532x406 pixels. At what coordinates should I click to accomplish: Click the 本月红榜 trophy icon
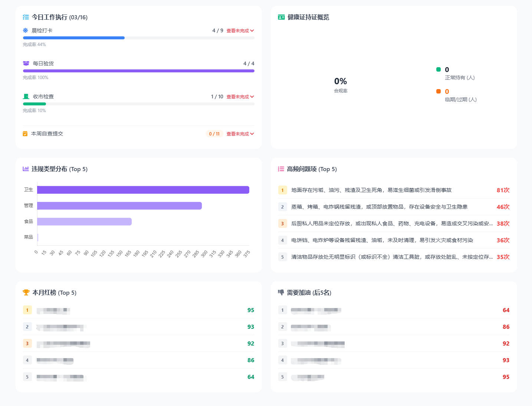pyautogui.click(x=26, y=292)
